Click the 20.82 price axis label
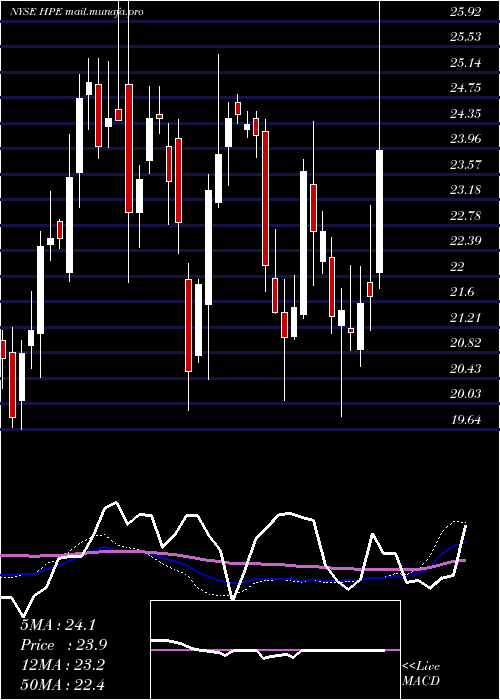The image size is (500, 700). click(x=466, y=343)
